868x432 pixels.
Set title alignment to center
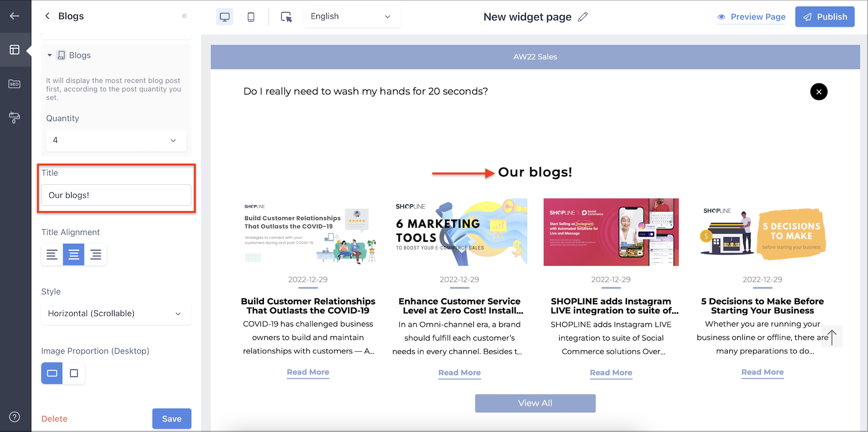point(74,254)
